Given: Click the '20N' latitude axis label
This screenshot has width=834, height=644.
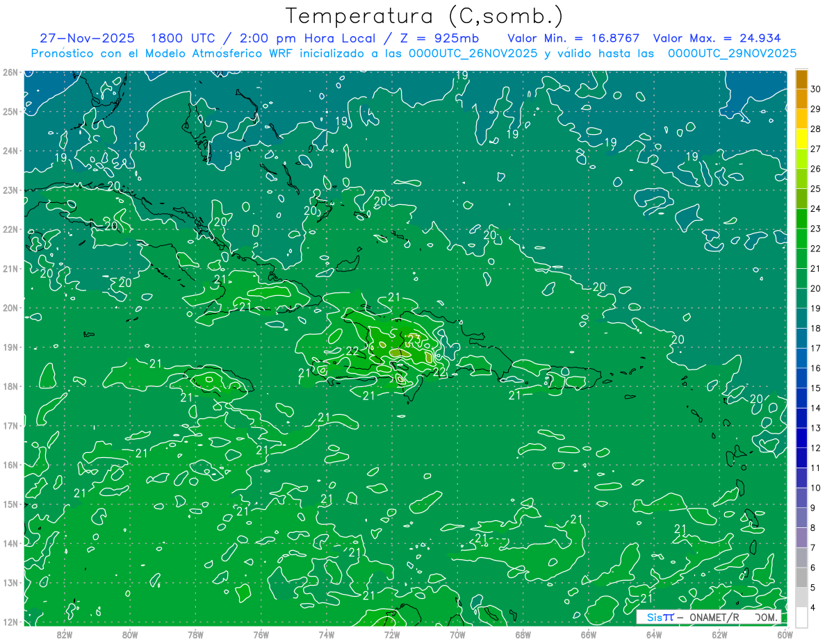Looking at the screenshot, I should point(10,308).
